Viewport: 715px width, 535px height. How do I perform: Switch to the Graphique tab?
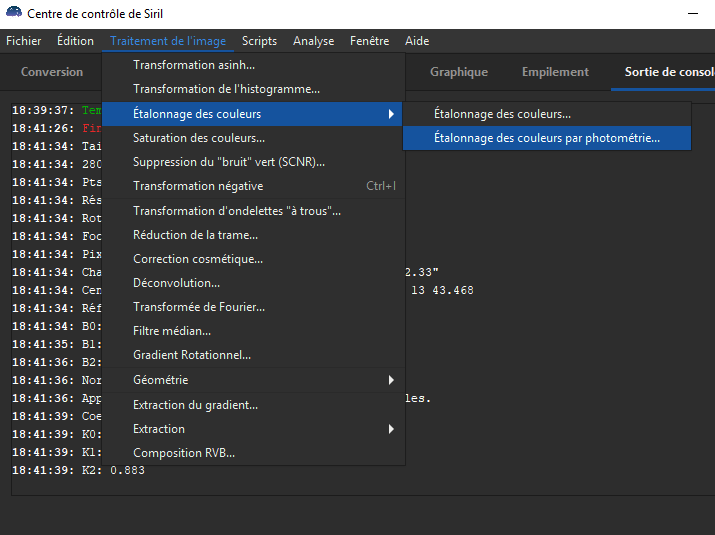[x=459, y=72]
